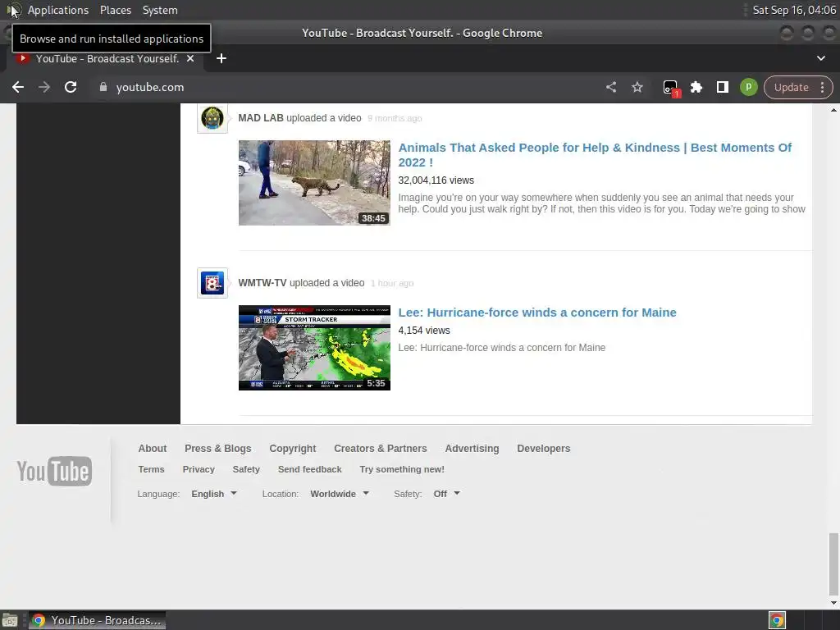Open the extension with red badge

[x=671, y=88]
